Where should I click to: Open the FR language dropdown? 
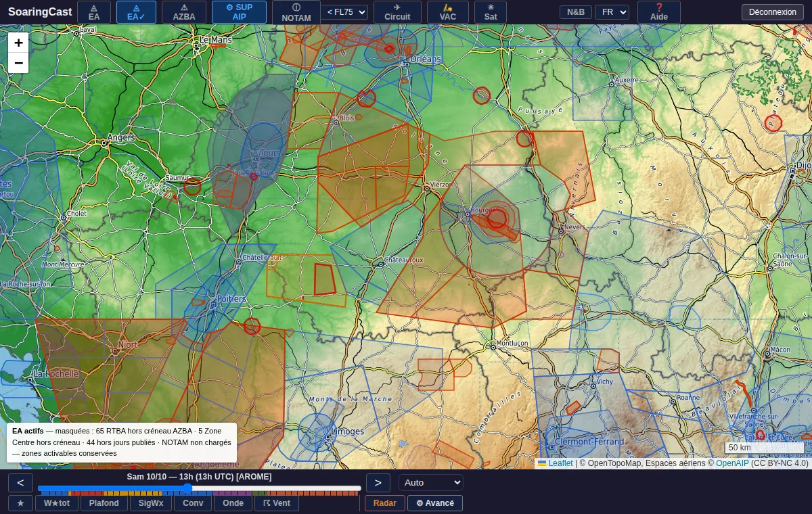pos(612,12)
